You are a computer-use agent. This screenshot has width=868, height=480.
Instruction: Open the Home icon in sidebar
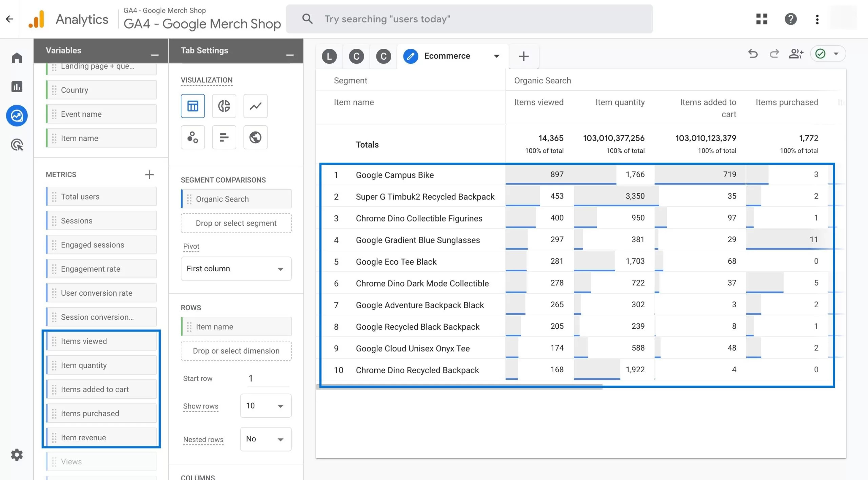click(x=17, y=58)
